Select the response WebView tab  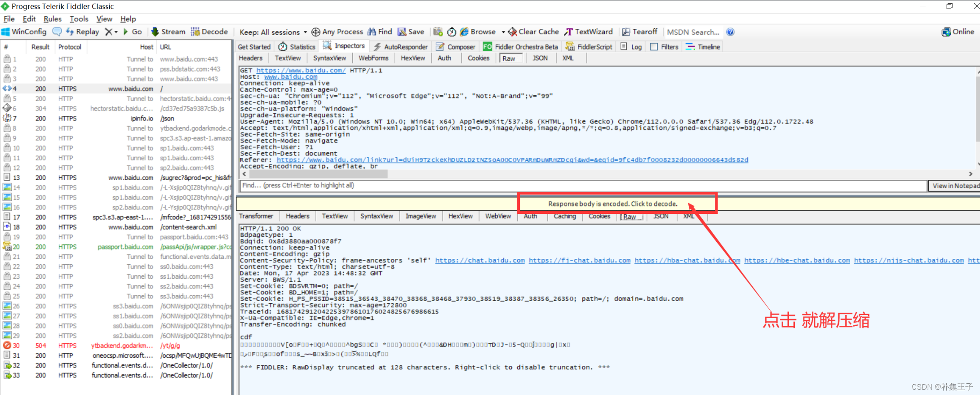pos(498,216)
